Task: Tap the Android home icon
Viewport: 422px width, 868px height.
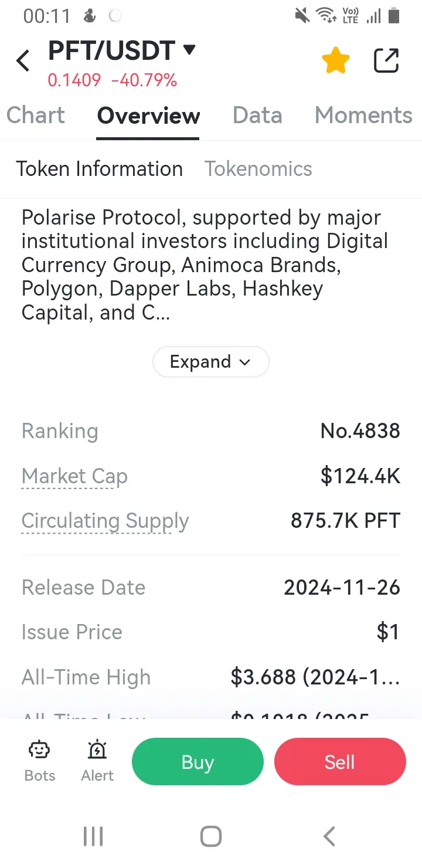Action: pyautogui.click(x=211, y=836)
